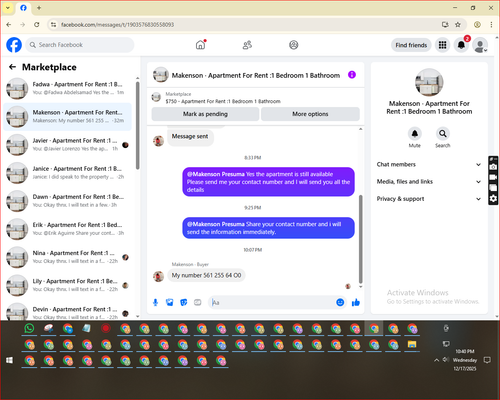Open the side panel settings gear

(493, 199)
